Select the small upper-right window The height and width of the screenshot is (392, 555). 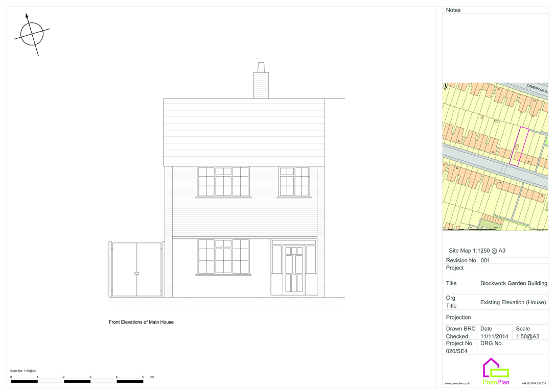coord(294,181)
